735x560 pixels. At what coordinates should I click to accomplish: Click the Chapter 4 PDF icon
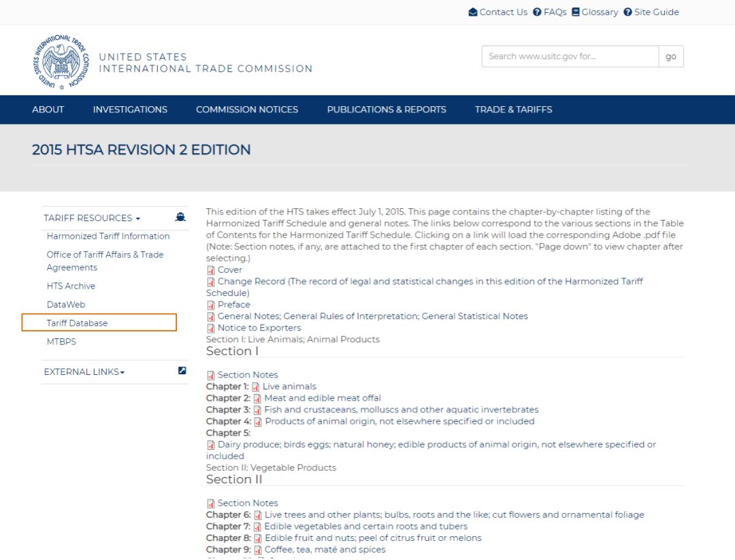(258, 422)
